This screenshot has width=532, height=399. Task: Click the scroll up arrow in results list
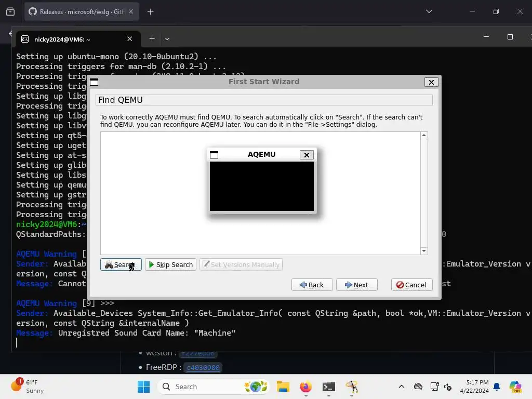click(424, 136)
